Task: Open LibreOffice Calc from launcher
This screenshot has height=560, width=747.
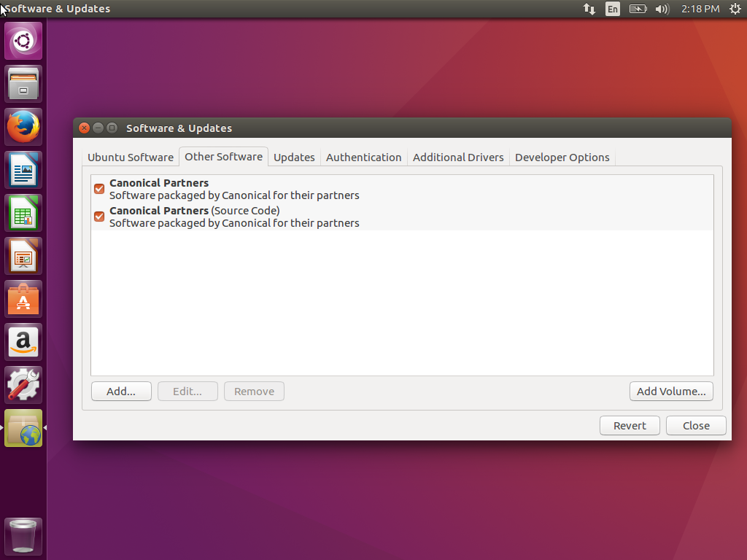Action: [x=23, y=213]
